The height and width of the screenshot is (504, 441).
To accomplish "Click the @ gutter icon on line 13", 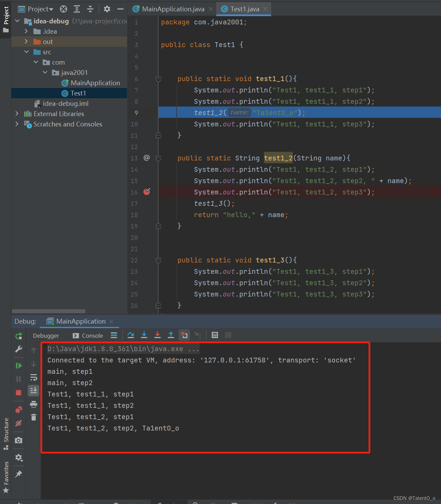I will pyautogui.click(x=147, y=158).
